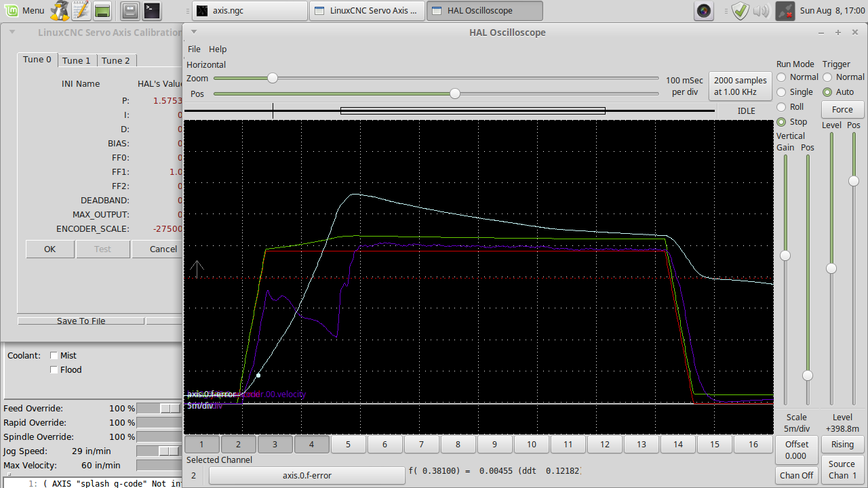Click the ENCODER_SCALE value field
The height and width of the screenshot is (488, 868).
pos(167,229)
